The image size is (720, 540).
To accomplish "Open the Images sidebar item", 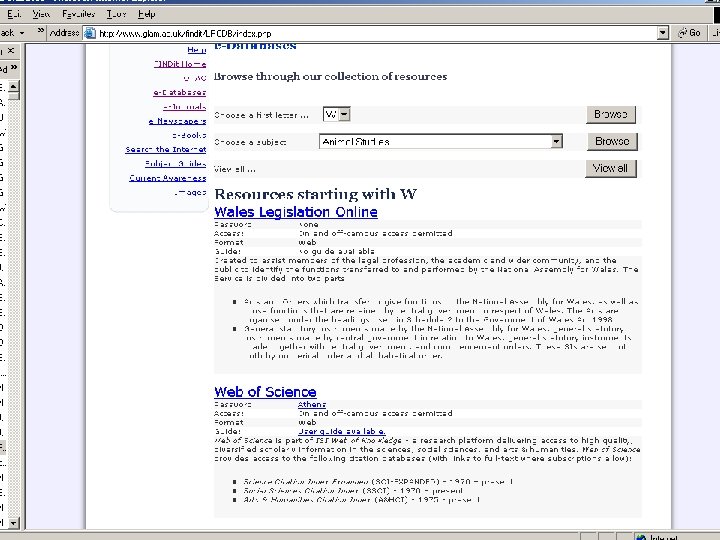I will tap(190, 192).
